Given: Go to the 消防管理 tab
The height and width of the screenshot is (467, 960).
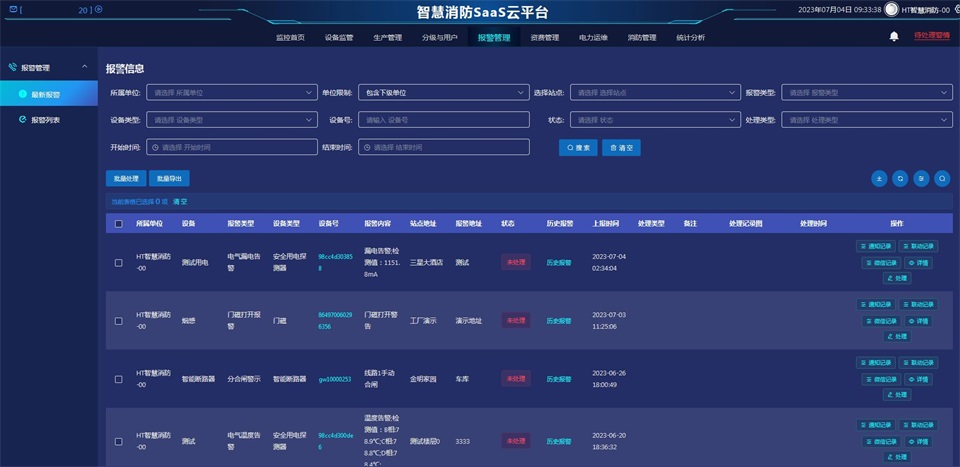Looking at the screenshot, I should point(642,37).
